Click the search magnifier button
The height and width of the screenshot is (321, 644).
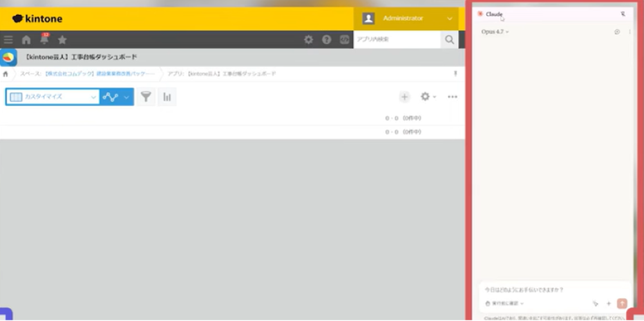pyautogui.click(x=450, y=40)
